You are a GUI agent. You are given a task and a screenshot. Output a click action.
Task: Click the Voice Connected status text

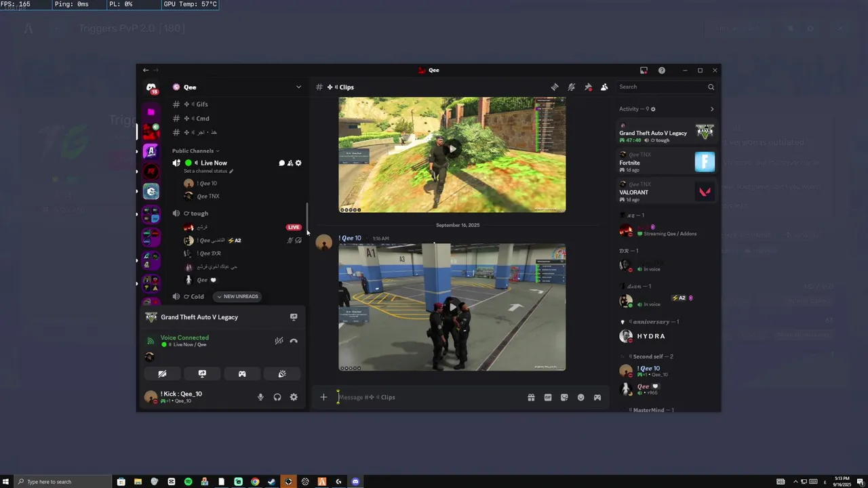click(184, 338)
